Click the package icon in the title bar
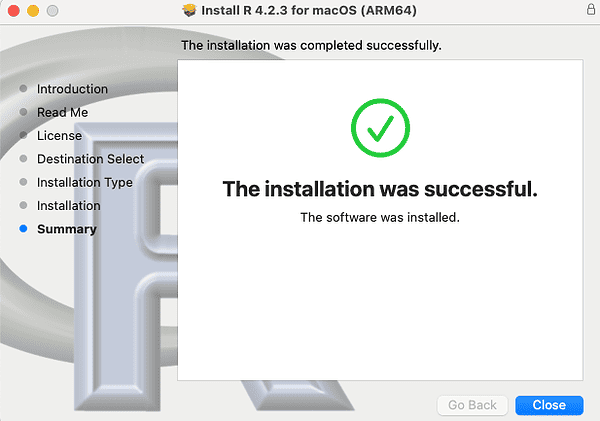 click(190, 10)
